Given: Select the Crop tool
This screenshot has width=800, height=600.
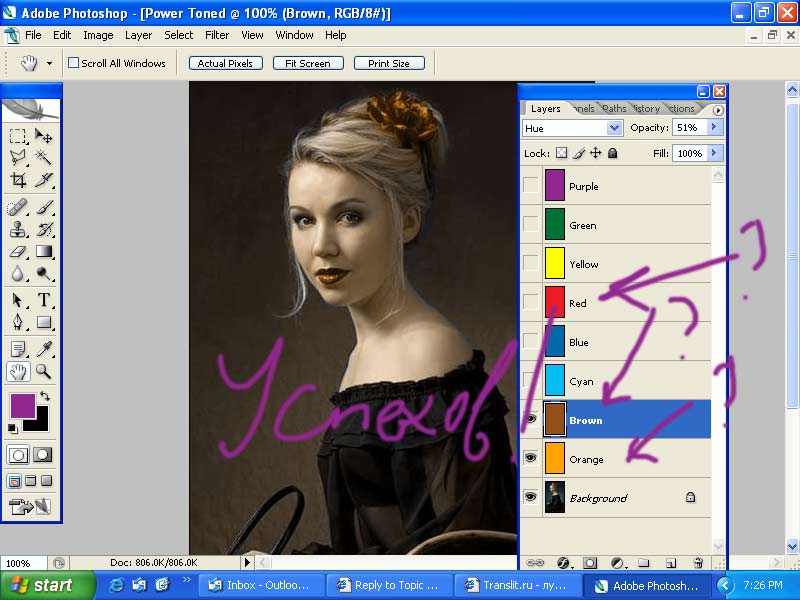Looking at the screenshot, I should click(x=18, y=181).
